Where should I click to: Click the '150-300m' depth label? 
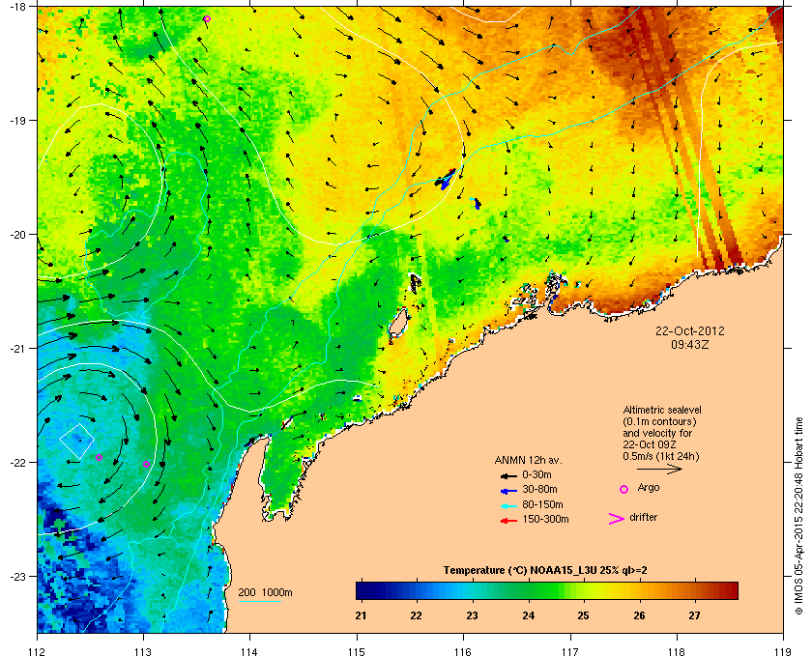coord(545,519)
